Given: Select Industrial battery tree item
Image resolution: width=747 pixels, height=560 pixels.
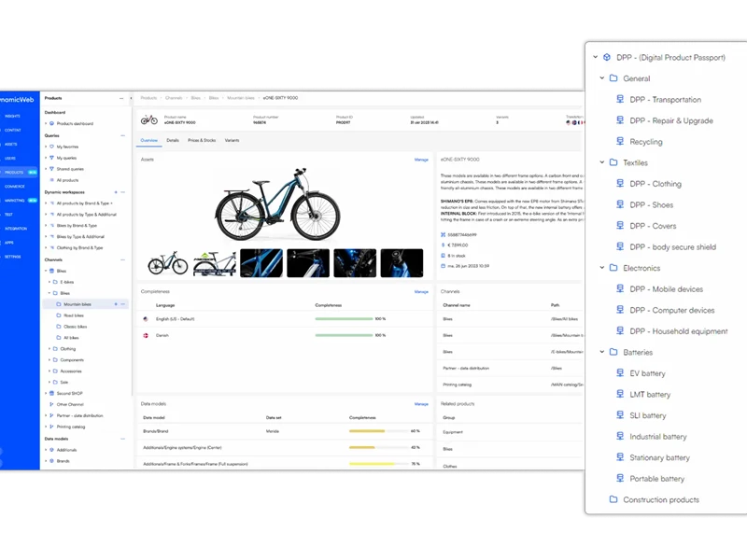Looking at the screenshot, I should point(658,436).
